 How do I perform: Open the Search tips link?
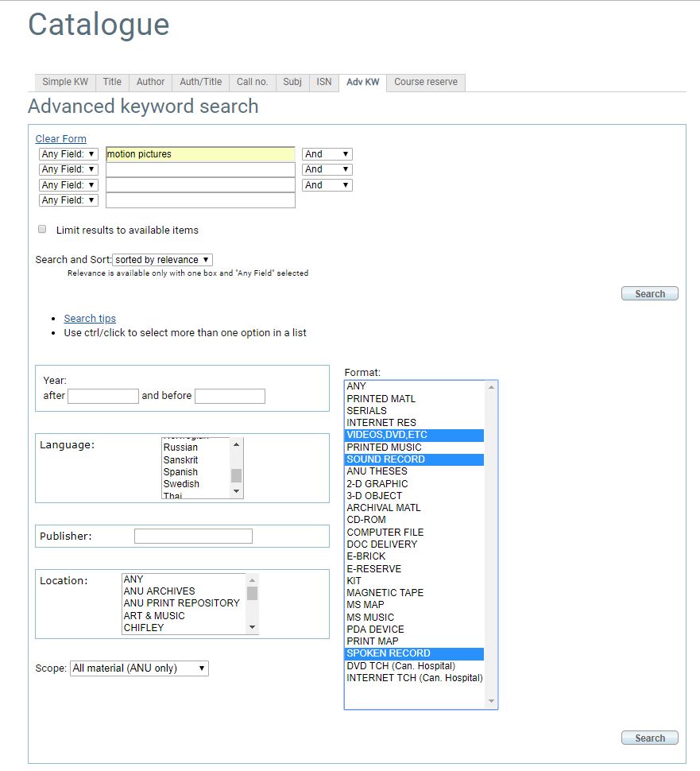point(89,318)
